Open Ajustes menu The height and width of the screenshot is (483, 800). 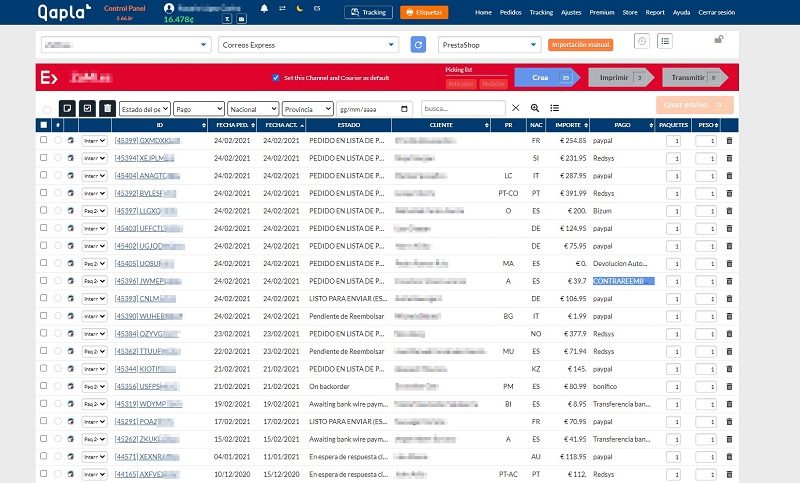571,12
